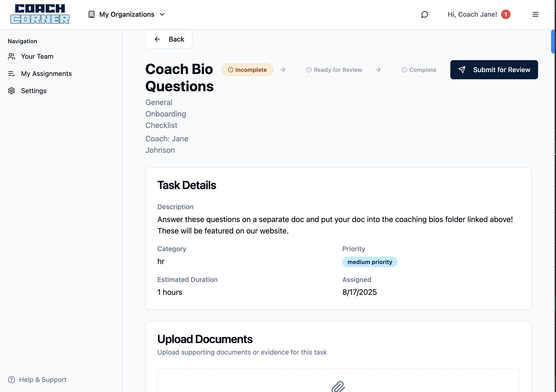Click the organization building icon
This screenshot has height=392, width=556.
91,15
